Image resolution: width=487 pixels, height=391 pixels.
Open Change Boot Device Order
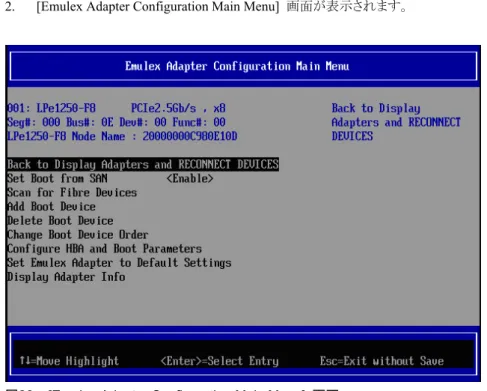pyautogui.click(x=78, y=235)
